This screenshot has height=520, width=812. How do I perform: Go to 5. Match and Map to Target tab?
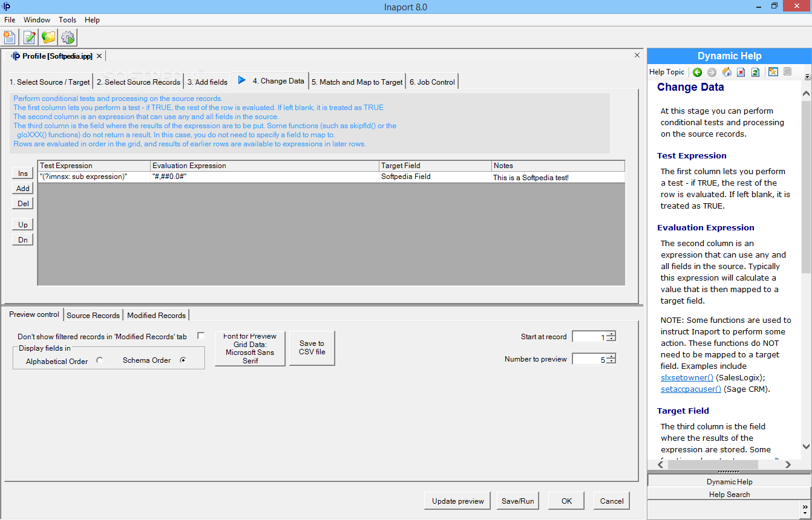(357, 82)
